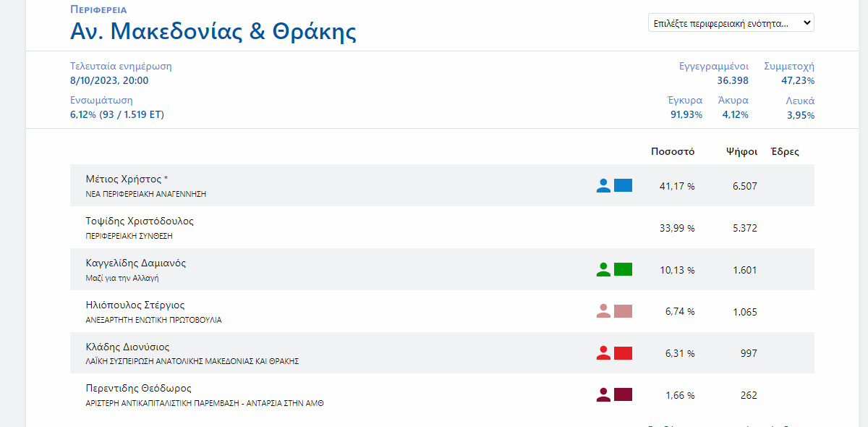The image size is (868, 427).
Task: Open the Επιλέξτε περιφερειακή ενότητα dropdown
Action: (731, 23)
